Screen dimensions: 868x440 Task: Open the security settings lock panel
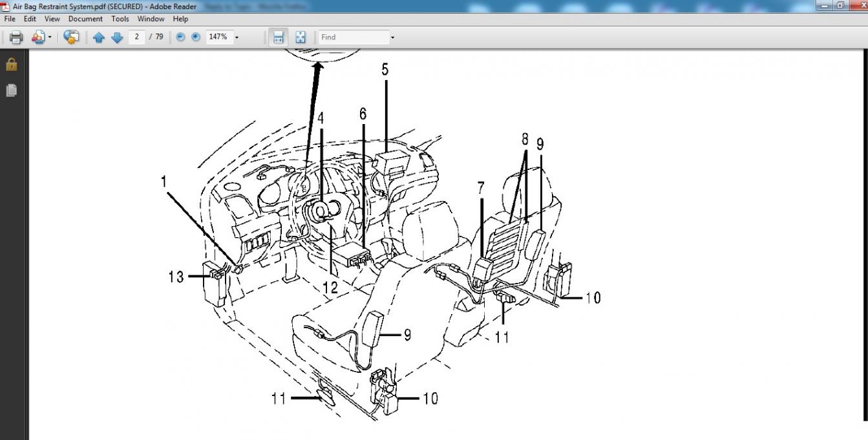(11, 65)
